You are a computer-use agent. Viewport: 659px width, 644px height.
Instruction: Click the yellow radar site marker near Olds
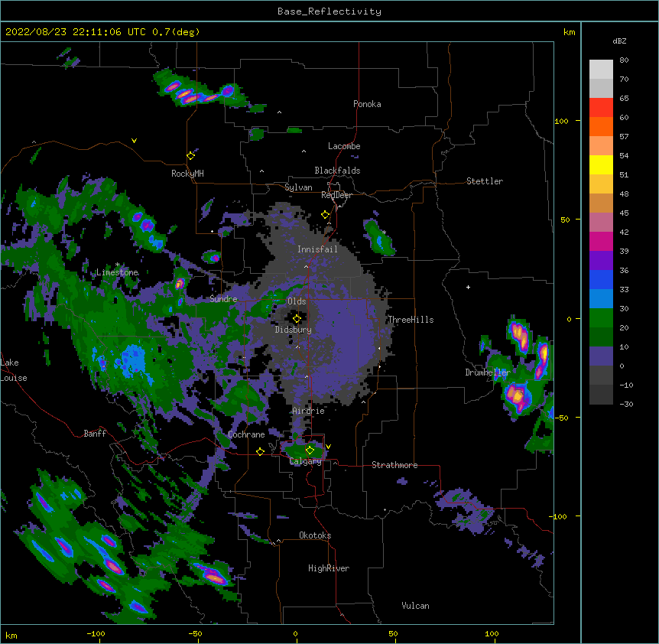(297, 319)
